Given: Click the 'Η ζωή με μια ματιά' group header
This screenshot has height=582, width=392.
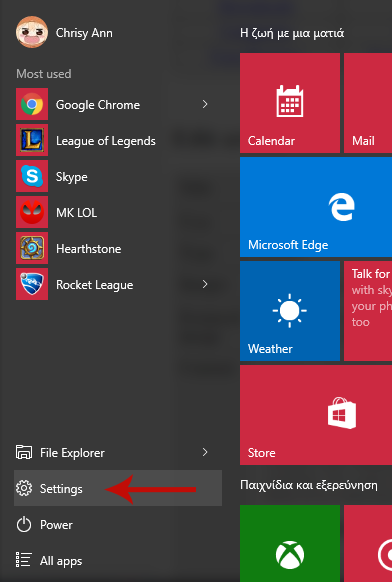Looking at the screenshot, I should point(292,33).
